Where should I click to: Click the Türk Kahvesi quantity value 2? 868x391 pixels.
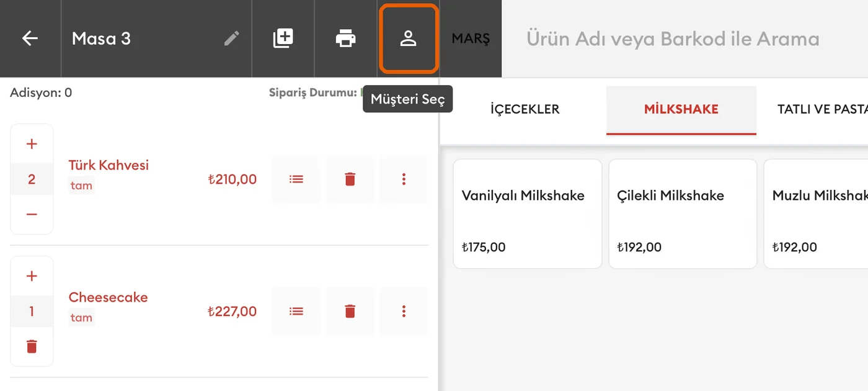[x=32, y=179]
